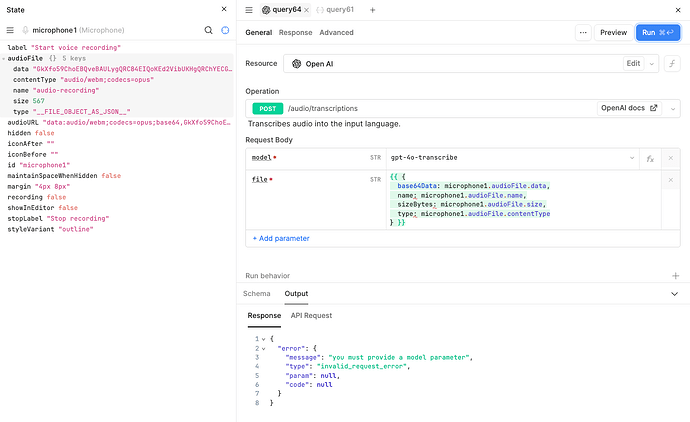The image size is (690, 422).
Task: Select the styleVariant "outline" row
Action: (x=50, y=229)
